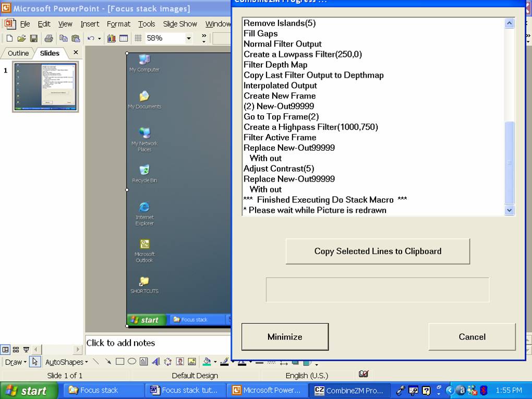Switch to the CombineZM Pro... taskbar button
532x399 pixels.
point(350,391)
